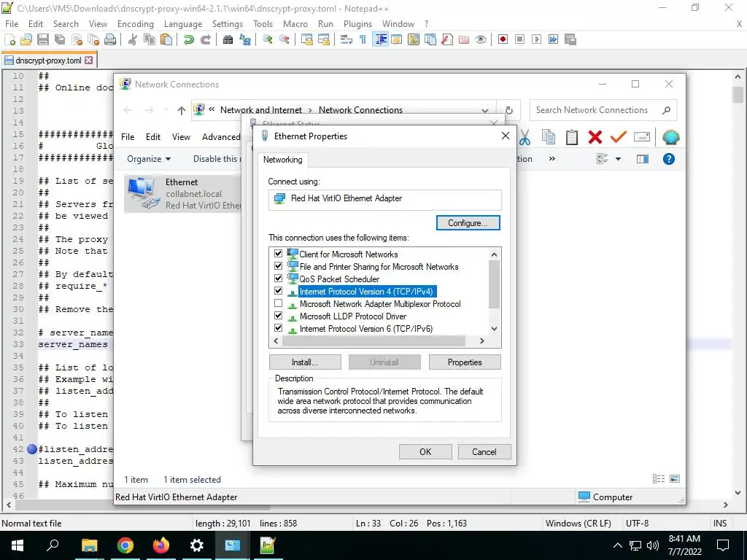This screenshot has width=747, height=560.
Task: Click Cancel in Ethernet Properties dialog
Action: pyautogui.click(x=484, y=452)
